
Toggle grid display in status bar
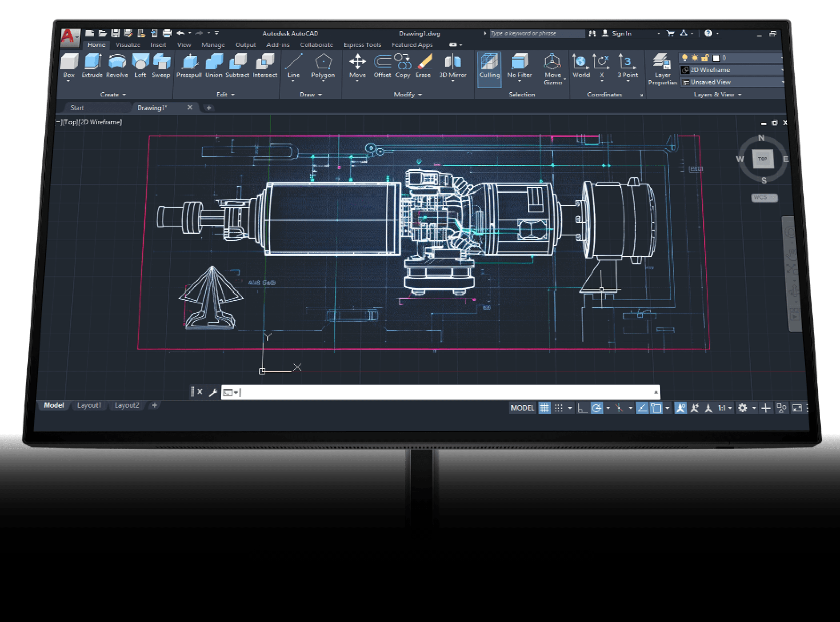pos(544,408)
